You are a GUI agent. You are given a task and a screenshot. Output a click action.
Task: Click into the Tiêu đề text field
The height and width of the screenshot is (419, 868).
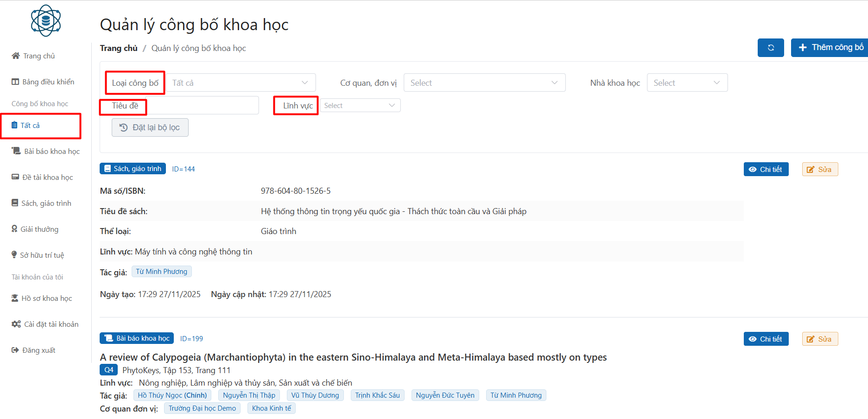tap(202, 106)
